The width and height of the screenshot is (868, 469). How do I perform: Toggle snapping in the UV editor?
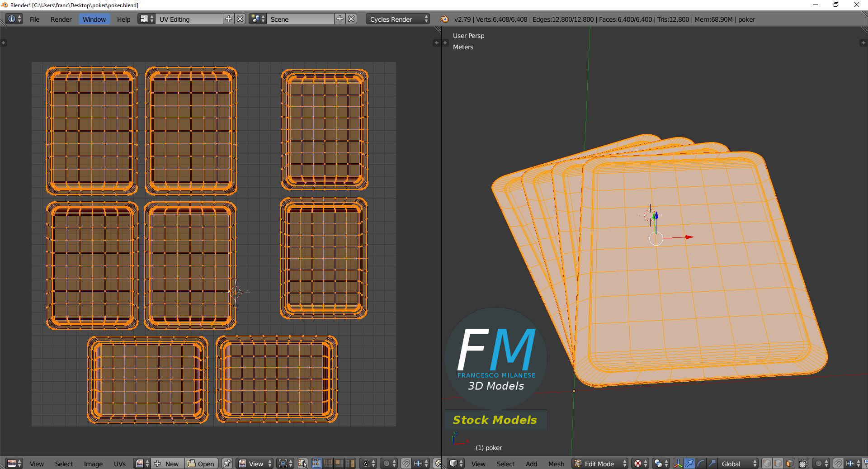coord(406,464)
